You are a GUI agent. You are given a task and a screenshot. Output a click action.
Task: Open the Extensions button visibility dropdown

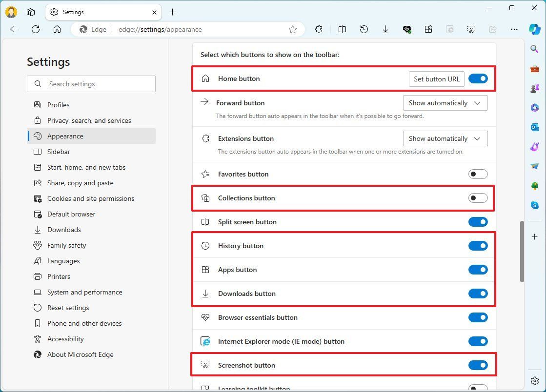pos(445,138)
